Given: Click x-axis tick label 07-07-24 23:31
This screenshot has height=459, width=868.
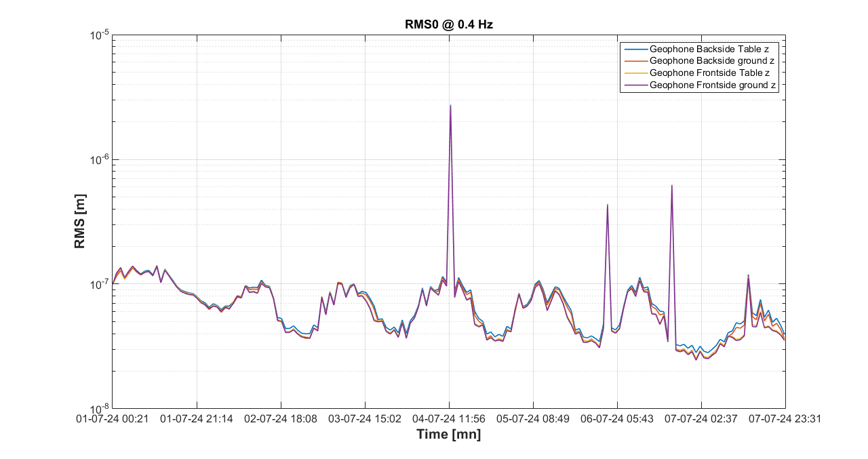Looking at the screenshot, I should [x=785, y=419].
